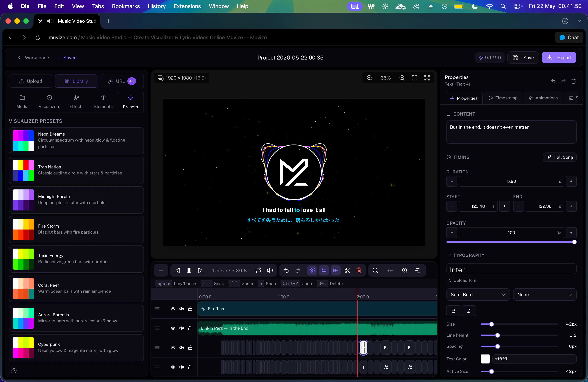Viewport: 588px width, 382px height.
Task: Redo in Properties panel header
Action: click(x=563, y=81)
